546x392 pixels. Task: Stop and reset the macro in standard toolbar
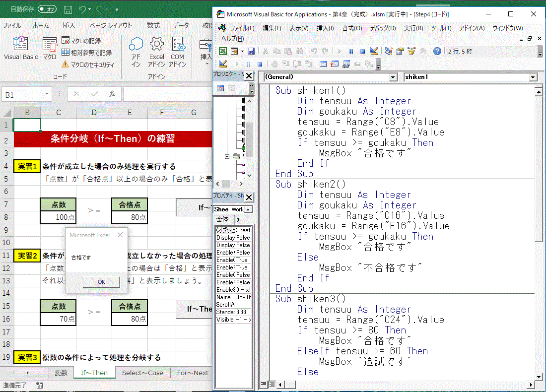coord(362,51)
